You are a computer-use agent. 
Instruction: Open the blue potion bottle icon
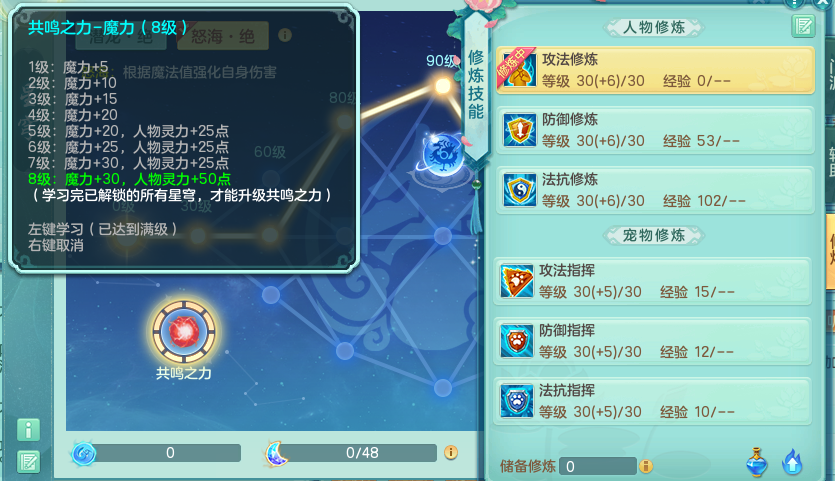(x=757, y=462)
